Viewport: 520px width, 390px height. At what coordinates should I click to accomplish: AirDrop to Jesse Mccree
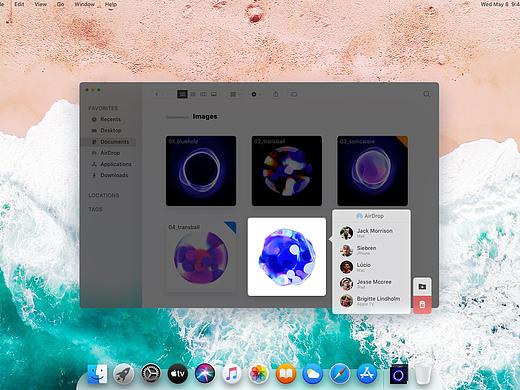[x=371, y=284]
